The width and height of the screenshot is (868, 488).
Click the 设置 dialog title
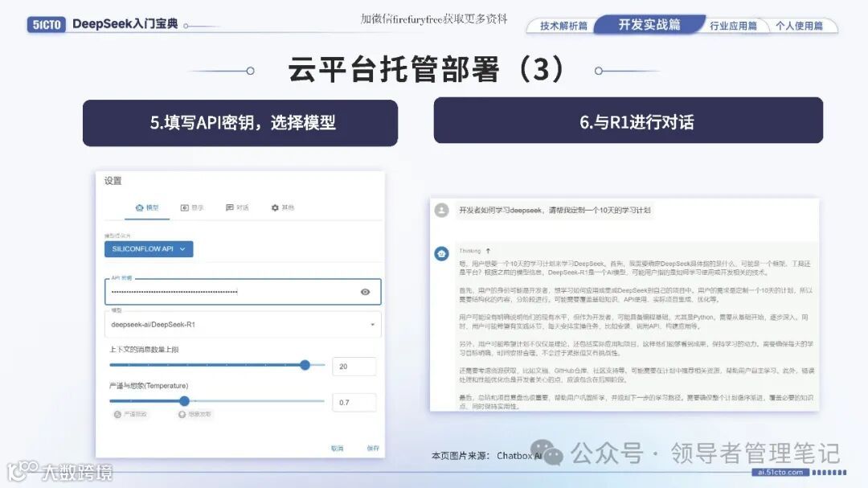pos(113,181)
